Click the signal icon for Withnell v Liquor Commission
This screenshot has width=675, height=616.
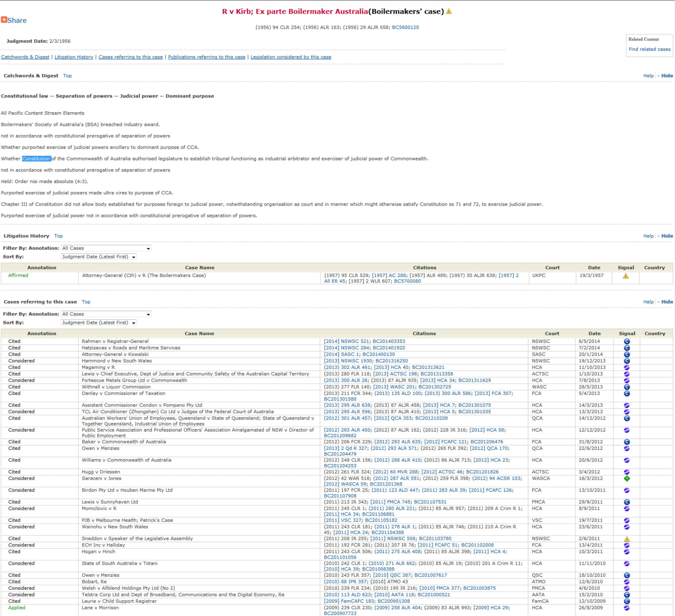pyautogui.click(x=627, y=387)
